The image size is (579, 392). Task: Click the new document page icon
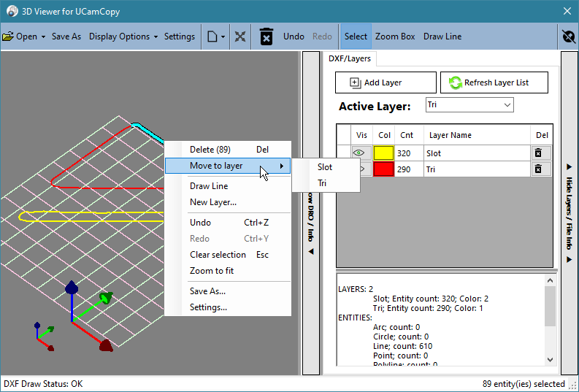point(212,36)
